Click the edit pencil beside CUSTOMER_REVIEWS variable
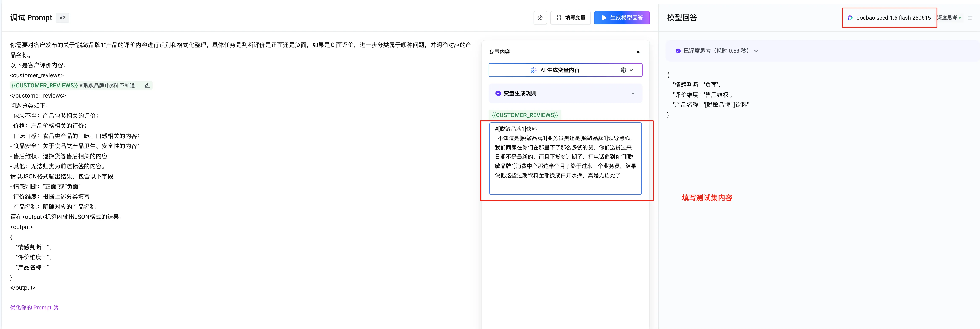Viewport: 980px width, 329px height. pos(147,86)
